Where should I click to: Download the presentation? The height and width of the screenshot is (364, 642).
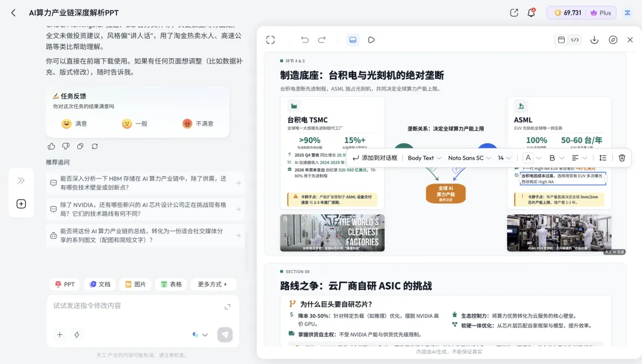594,40
